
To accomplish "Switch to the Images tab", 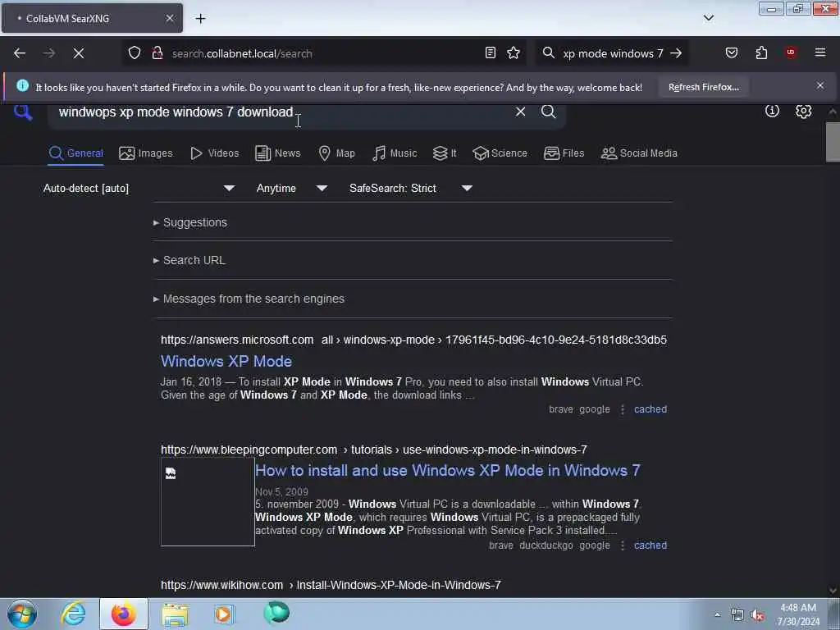I will pyautogui.click(x=146, y=153).
